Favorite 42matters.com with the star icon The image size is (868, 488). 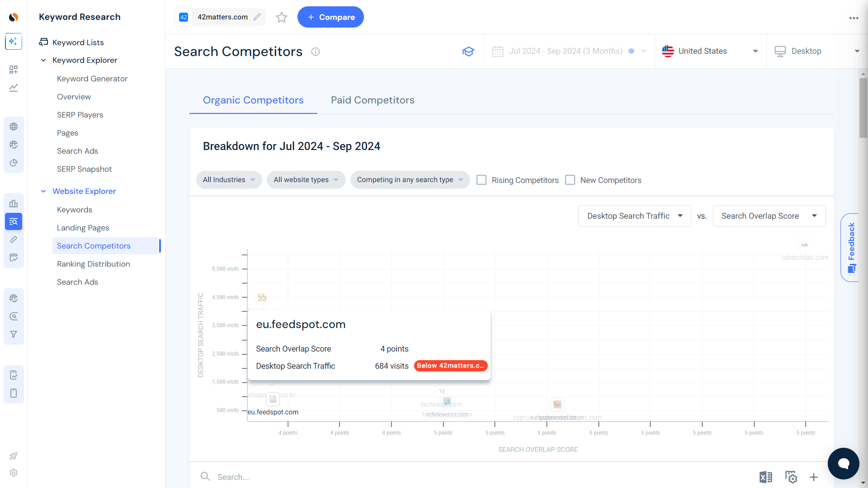pyautogui.click(x=282, y=17)
